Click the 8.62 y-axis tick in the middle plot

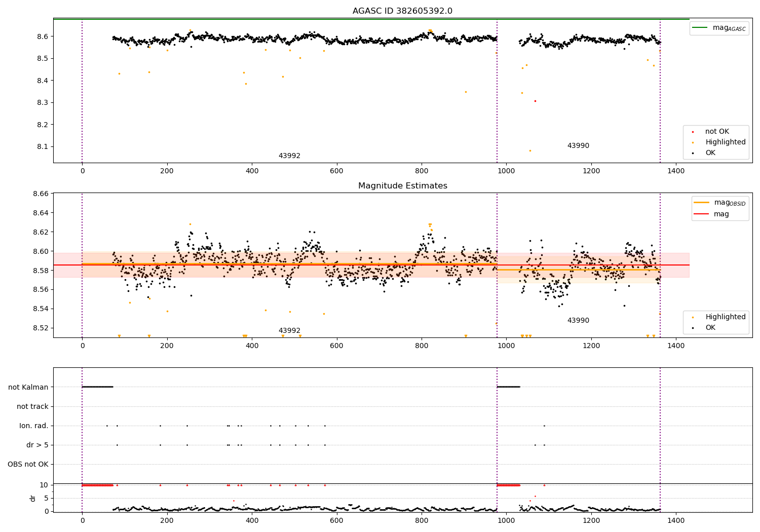(x=41, y=232)
